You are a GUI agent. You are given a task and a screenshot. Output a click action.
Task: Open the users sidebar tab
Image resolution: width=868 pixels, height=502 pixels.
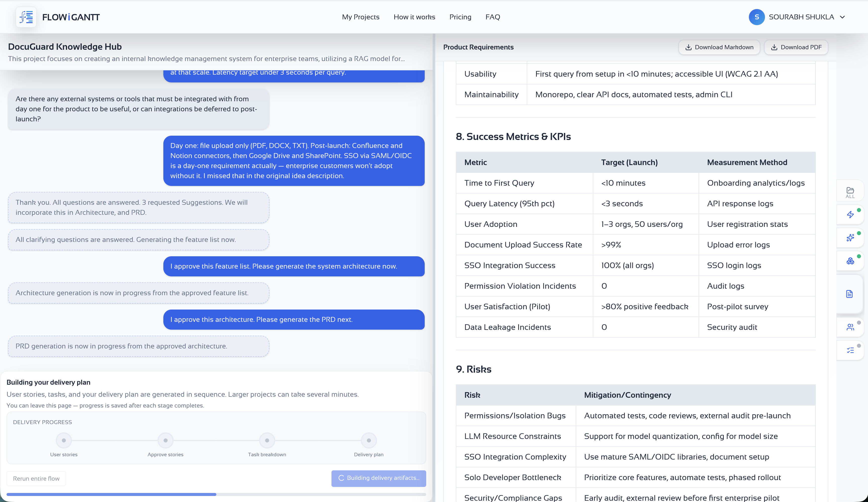[850, 327]
